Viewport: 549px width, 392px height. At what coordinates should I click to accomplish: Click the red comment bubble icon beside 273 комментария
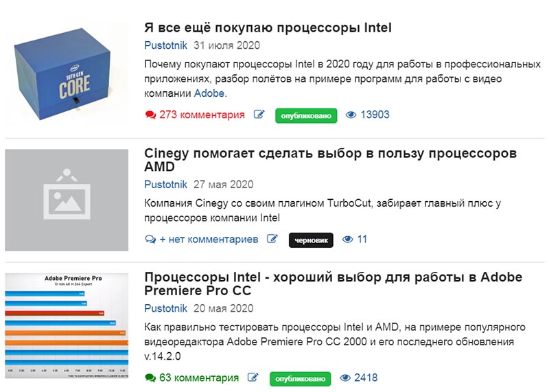click(x=150, y=115)
